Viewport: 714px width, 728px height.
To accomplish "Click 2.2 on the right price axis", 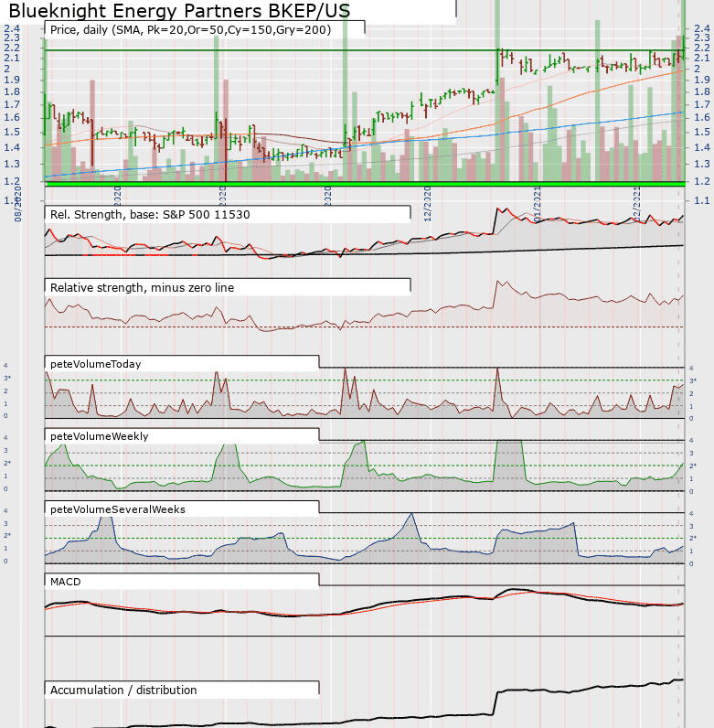I will (702, 48).
